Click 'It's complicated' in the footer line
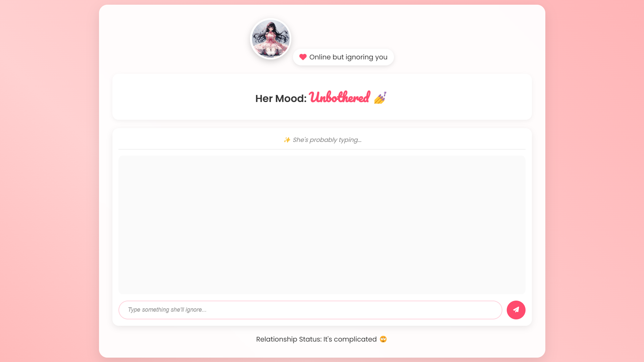This screenshot has height=362, width=644. coord(350,339)
